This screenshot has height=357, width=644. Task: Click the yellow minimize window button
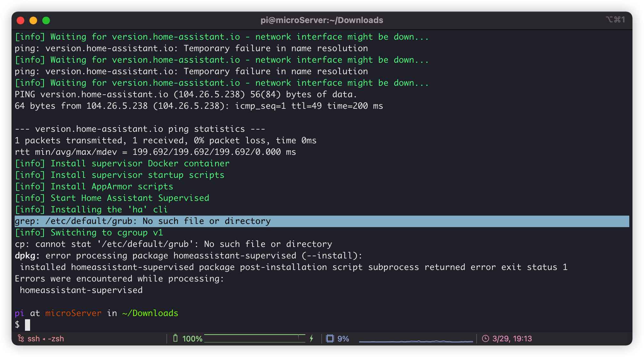(x=33, y=20)
